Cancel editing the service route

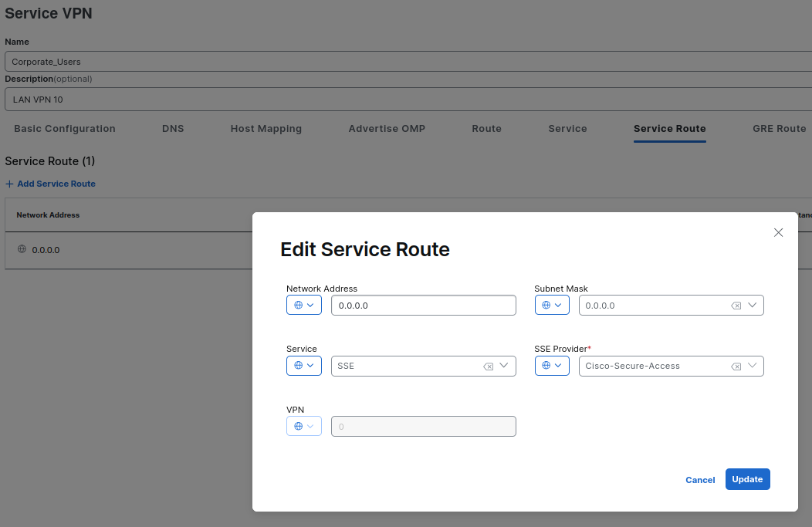tap(700, 480)
